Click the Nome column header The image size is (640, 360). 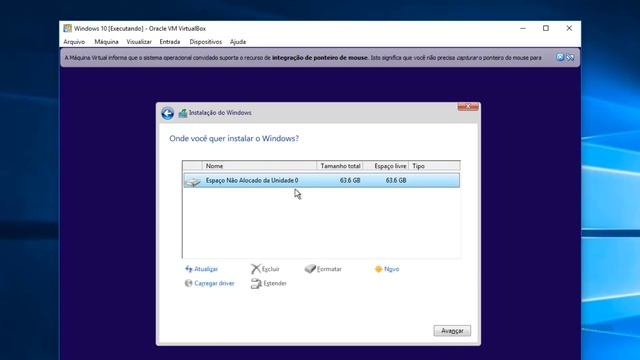pos(259,166)
